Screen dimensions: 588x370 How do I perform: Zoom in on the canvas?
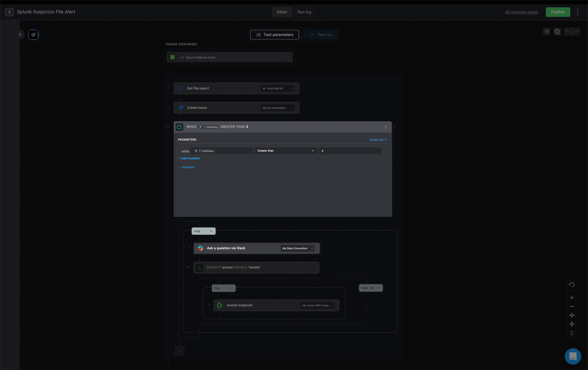click(572, 298)
